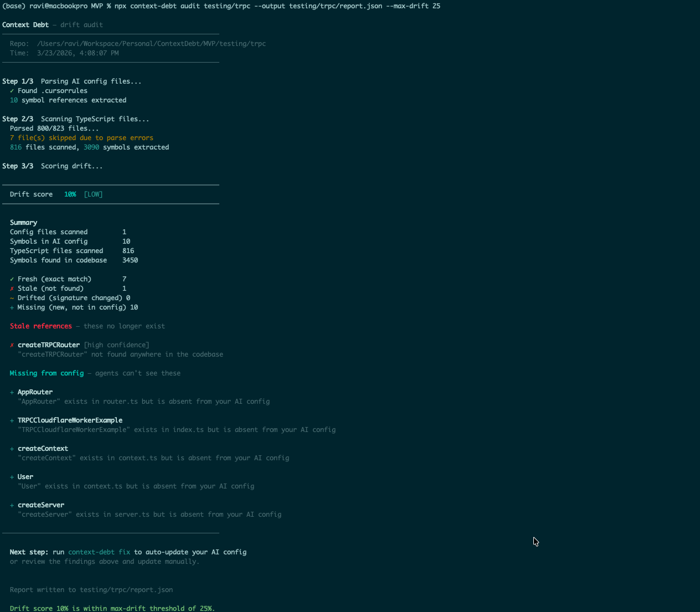700x612 pixels.
Task: Click the 10% drift score value
Action: (x=70, y=194)
